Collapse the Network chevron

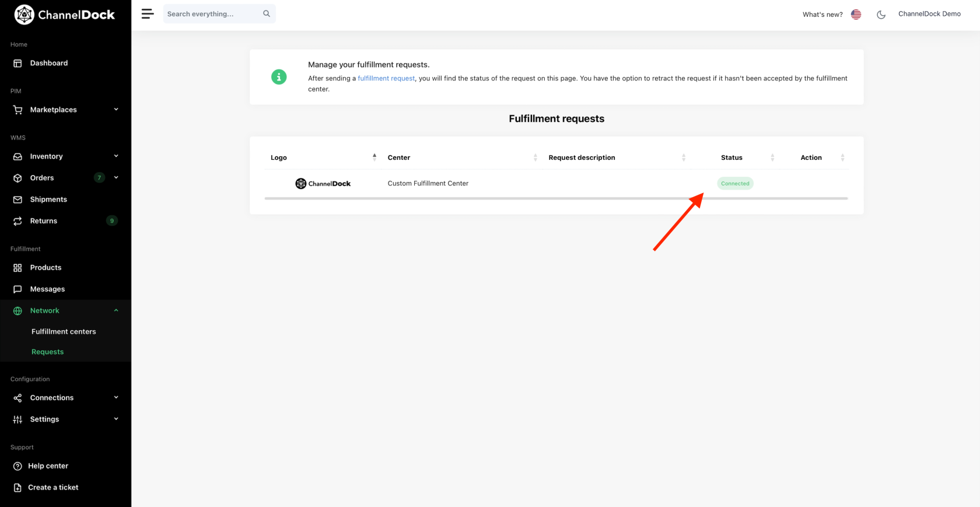(x=116, y=310)
